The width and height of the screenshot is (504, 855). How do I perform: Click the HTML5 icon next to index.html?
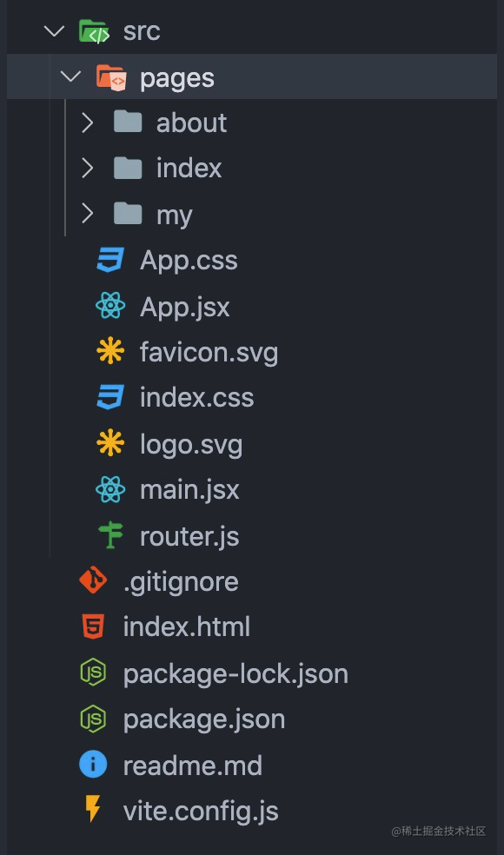(93, 626)
